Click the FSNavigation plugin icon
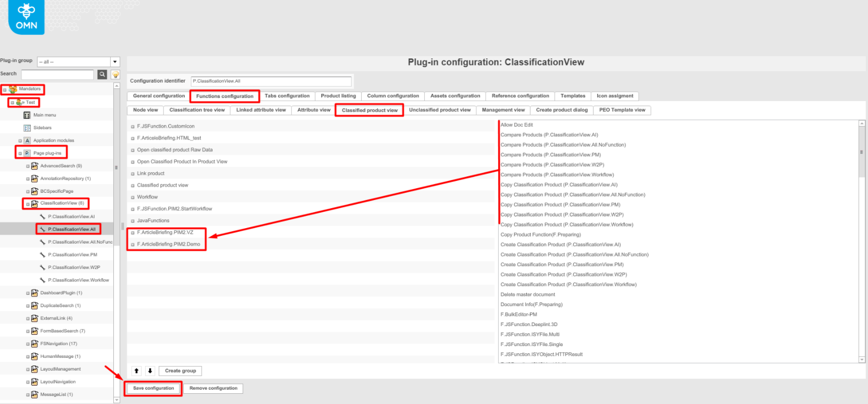The image size is (868, 404). (34, 344)
